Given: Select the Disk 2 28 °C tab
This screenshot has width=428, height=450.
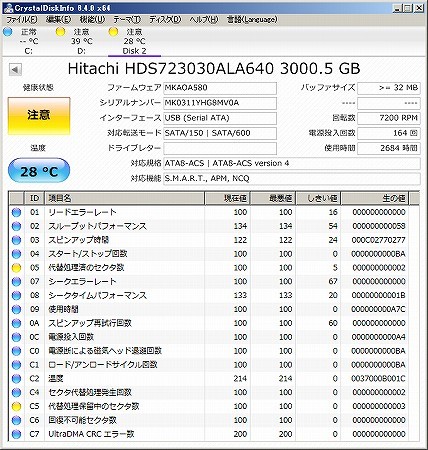Looking at the screenshot, I should coord(135,41).
